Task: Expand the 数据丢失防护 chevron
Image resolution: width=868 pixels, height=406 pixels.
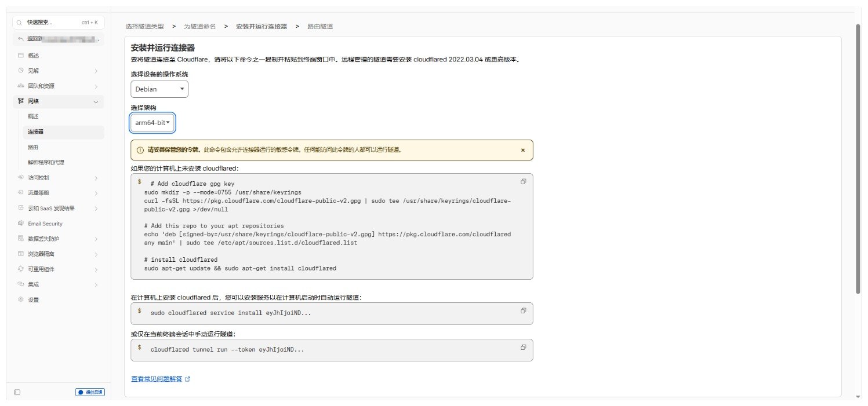Action: pyautogui.click(x=96, y=239)
